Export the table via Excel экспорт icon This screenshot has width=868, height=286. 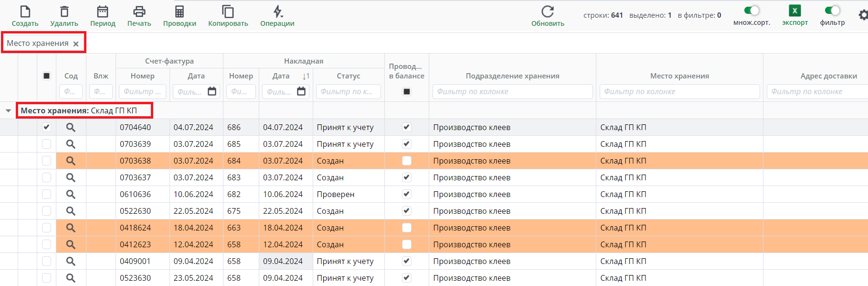click(794, 11)
